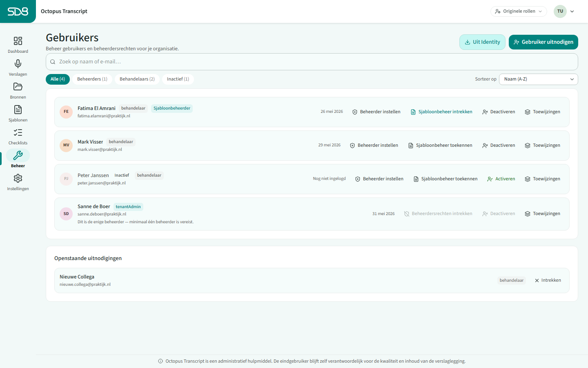Click Mark Visser's MV avatar

coord(66,145)
